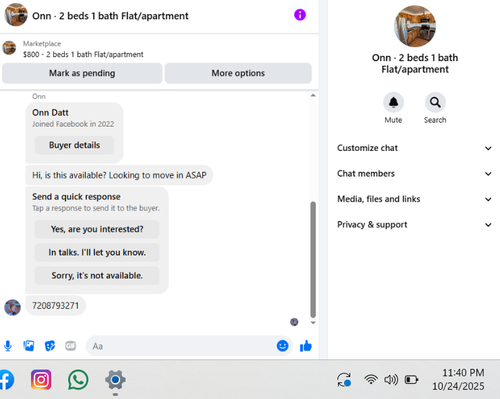Reply 'Yes, are you interested?'

[97, 229]
